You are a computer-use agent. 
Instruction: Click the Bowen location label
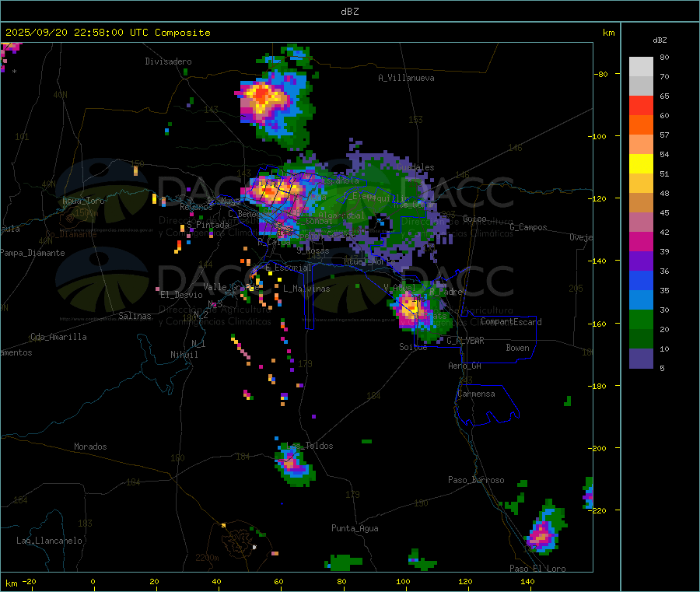pyautogui.click(x=517, y=348)
